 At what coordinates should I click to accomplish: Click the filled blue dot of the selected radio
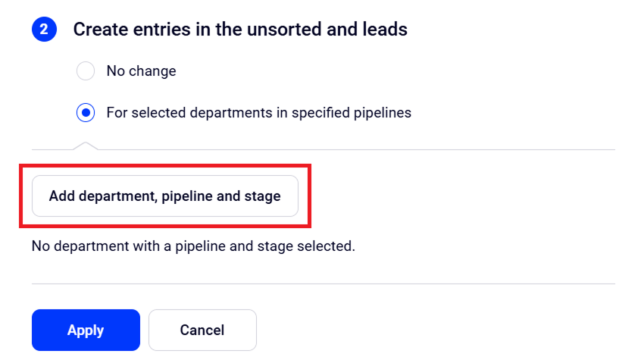86,113
